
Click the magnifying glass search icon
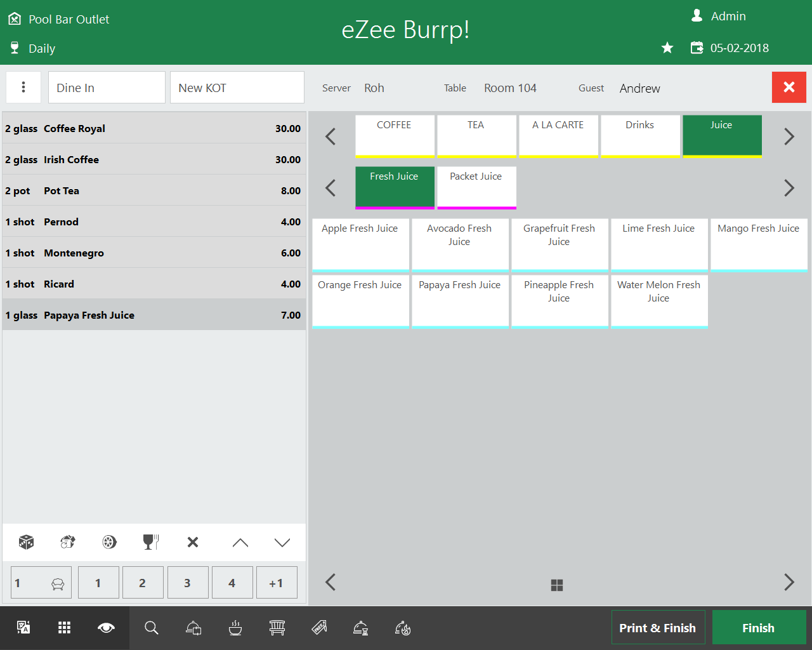tap(151, 628)
